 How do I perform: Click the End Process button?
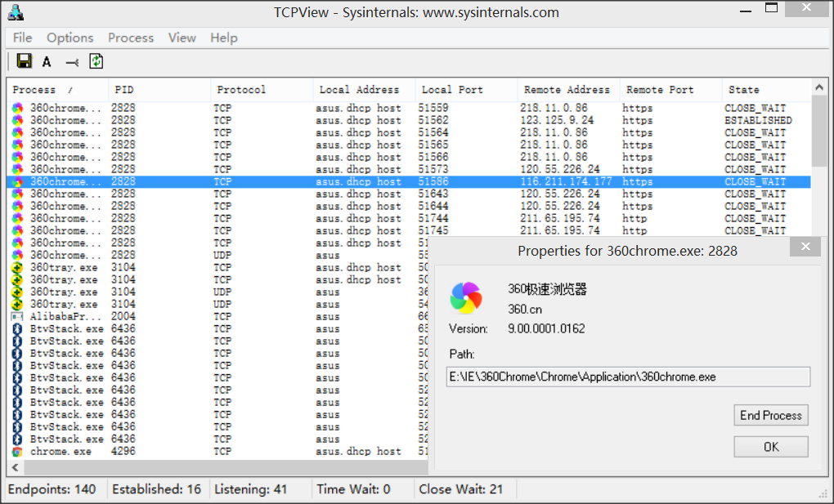[x=771, y=415]
